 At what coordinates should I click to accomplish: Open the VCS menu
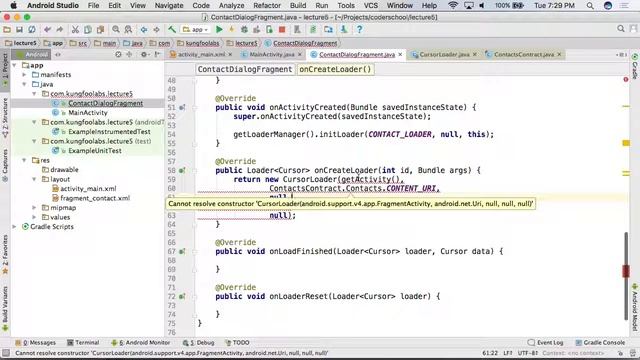coord(371,5)
